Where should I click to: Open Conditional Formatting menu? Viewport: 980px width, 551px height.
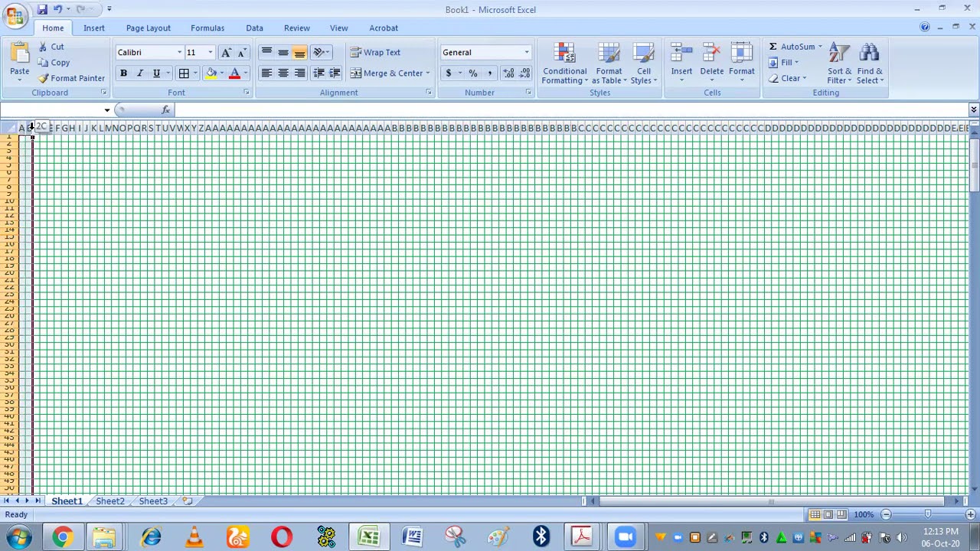(x=565, y=63)
